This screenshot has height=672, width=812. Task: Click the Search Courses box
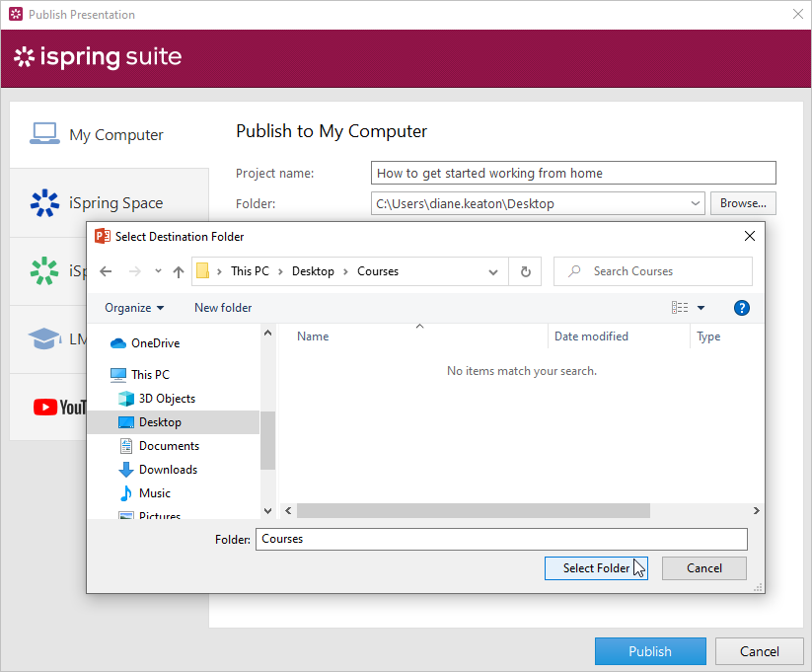pos(652,271)
